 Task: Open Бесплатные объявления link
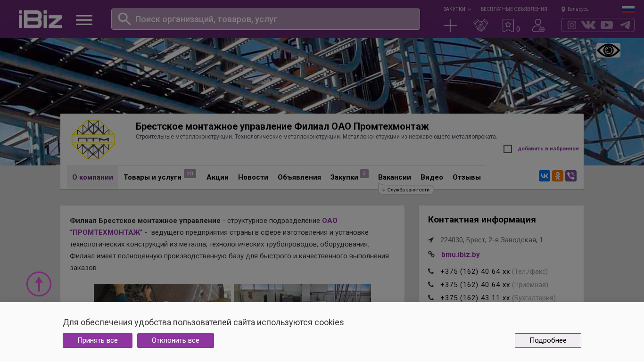(x=514, y=9)
